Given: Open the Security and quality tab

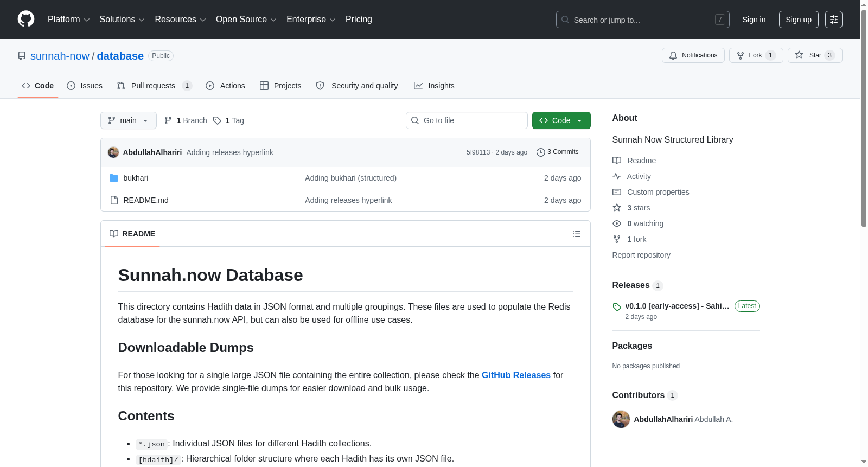Looking at the screenshot, I should [x=357, y=86].
